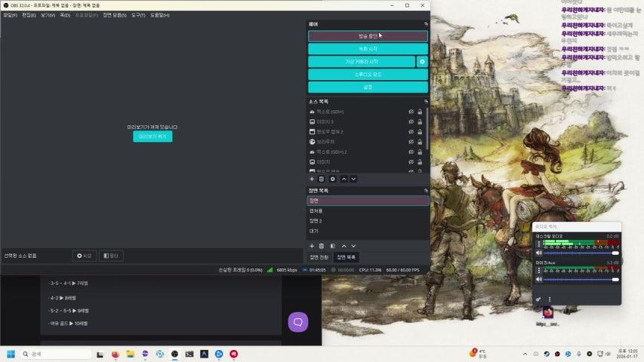The height and width of the screenshot is (362, 644).
Task: Select the 장면 scene
Action: [x=368, y=201]
